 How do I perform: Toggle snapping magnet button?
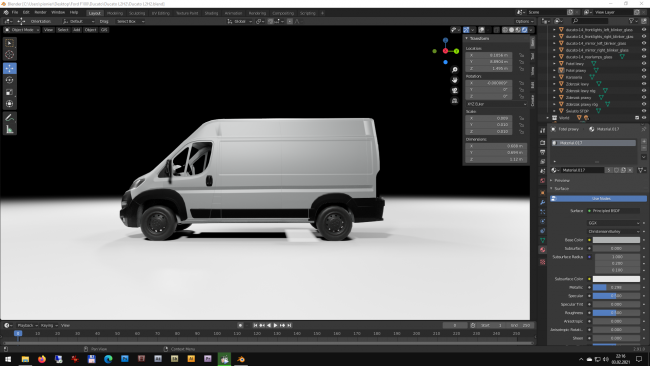[271, 21]
